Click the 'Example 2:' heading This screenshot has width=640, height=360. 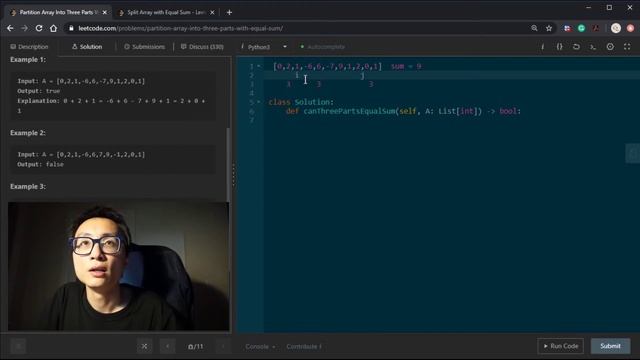pos(28,133)
